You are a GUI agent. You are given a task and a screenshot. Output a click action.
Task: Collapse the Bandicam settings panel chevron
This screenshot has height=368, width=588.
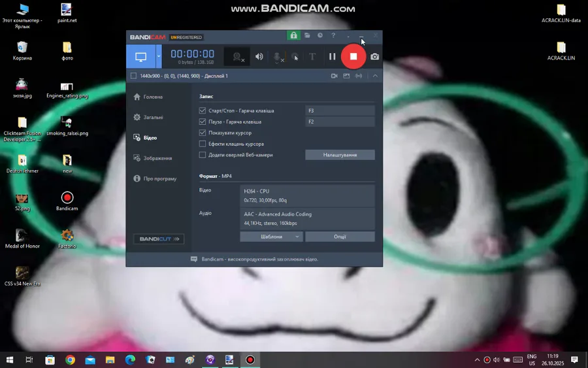(375, 76)
